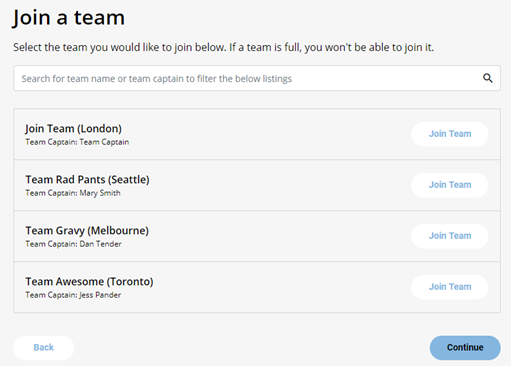Click the "Join a team" page heading
The image size is (511, 366).
(69, 18)
